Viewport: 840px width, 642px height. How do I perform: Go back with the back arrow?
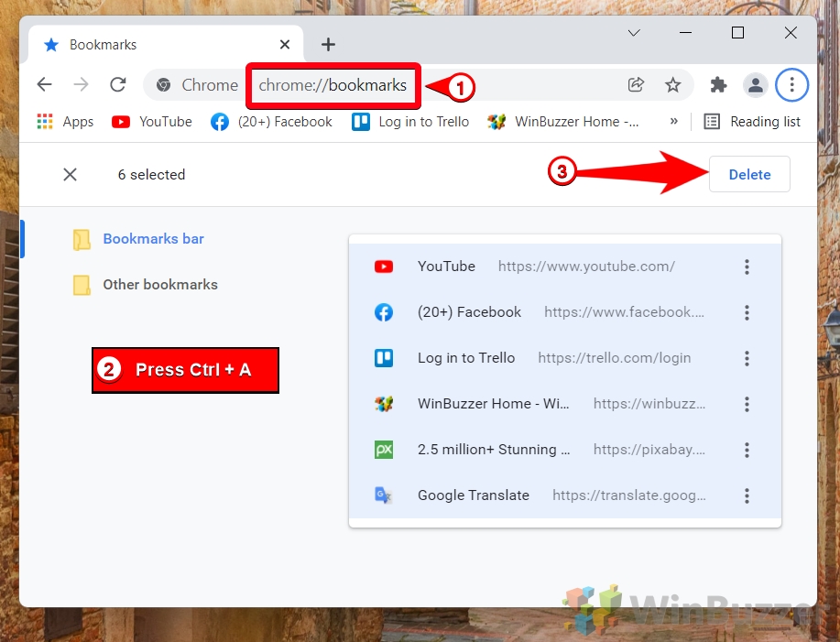(x=45, y=84)
